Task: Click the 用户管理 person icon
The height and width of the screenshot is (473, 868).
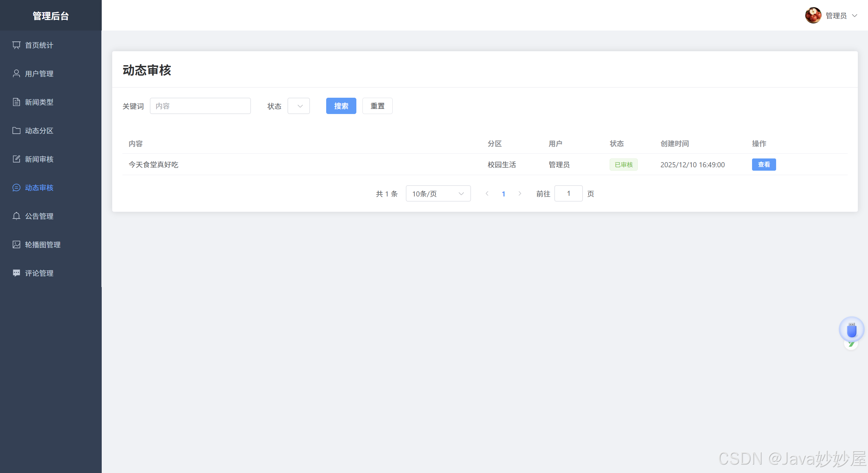Action: (16, 74)
